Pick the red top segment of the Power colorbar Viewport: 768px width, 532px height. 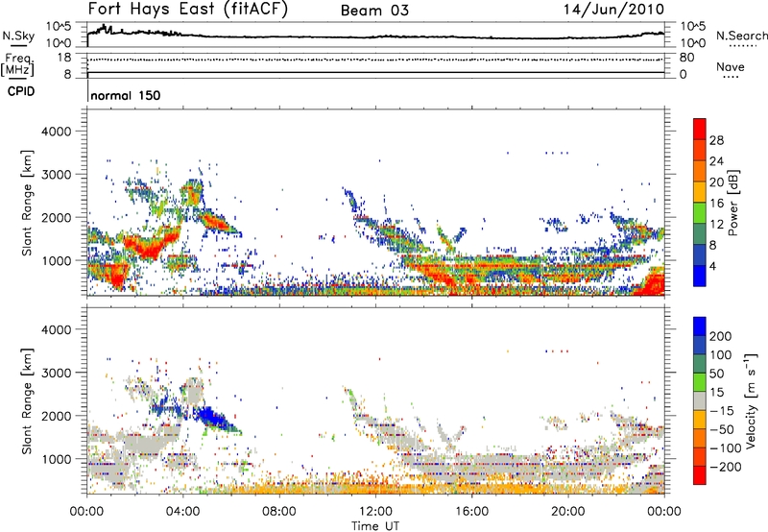(700, 129)
